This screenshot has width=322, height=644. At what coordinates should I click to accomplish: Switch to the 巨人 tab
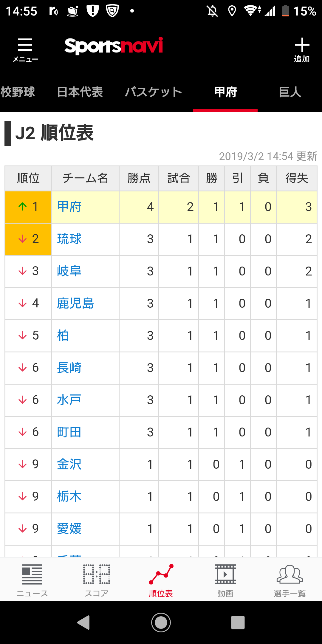[x=290, y=92]
